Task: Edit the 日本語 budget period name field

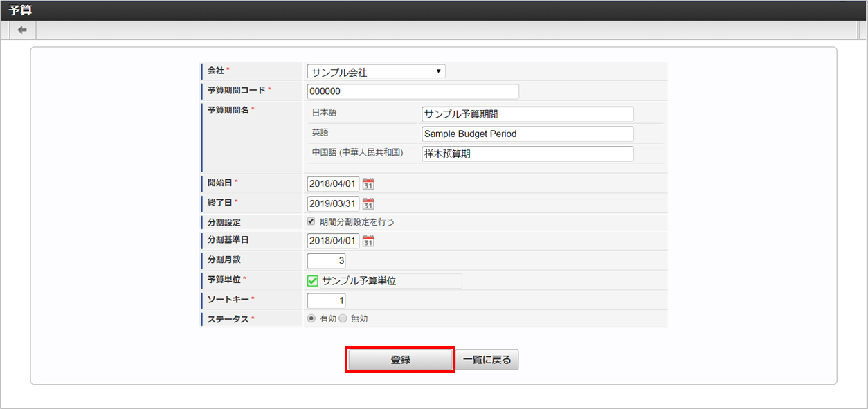Action: (x=527, y=114)
